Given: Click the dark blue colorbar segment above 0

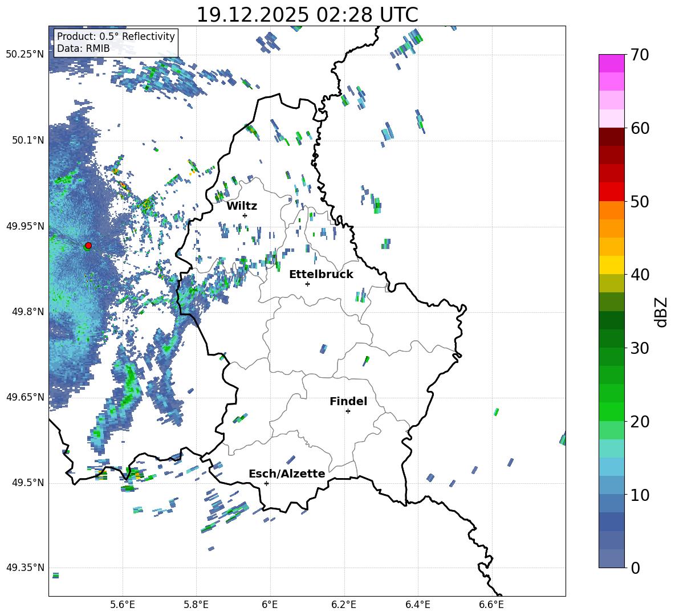Looking at the screenshot, I should point(612,558).
